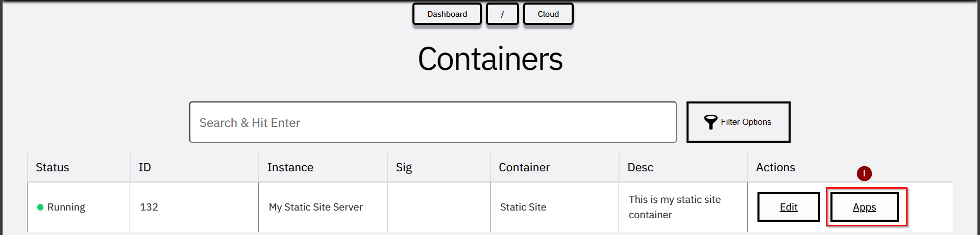
Task: Click the Containers page heading
Action: (490, 59)
